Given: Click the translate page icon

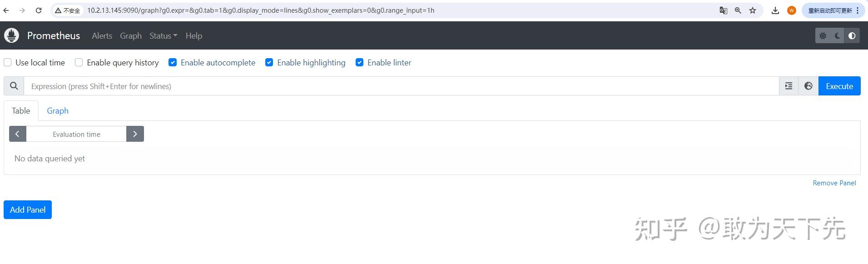Looking at the screenshot, I should (x=724, y=10).
